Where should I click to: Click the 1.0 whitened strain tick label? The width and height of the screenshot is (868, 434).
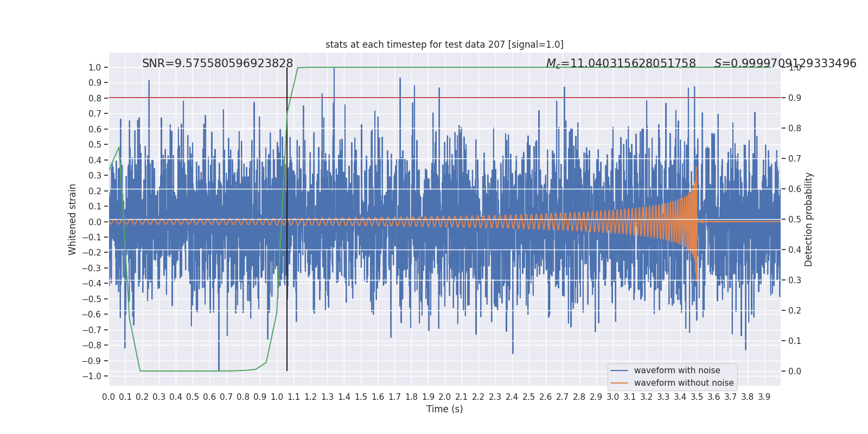95,68
